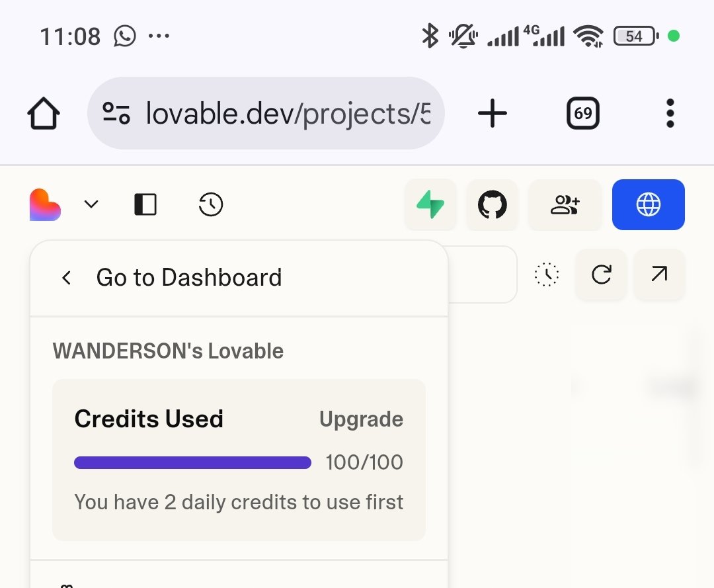Open GitHub integration icon
Screen dimensions: 714x588
[x=493, y=204]
